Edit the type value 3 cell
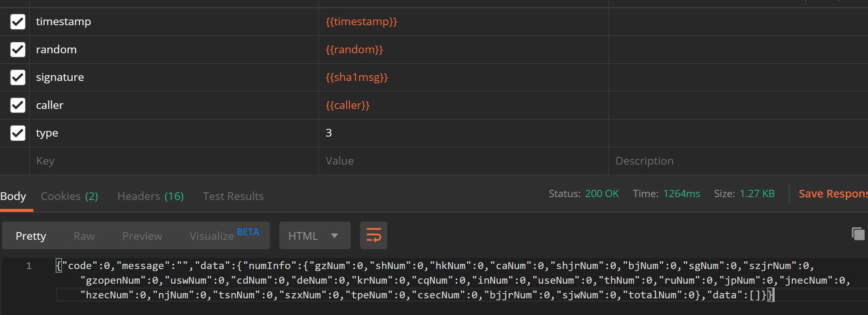This screenshot has height=315, width=868. [x=464, y=133]
